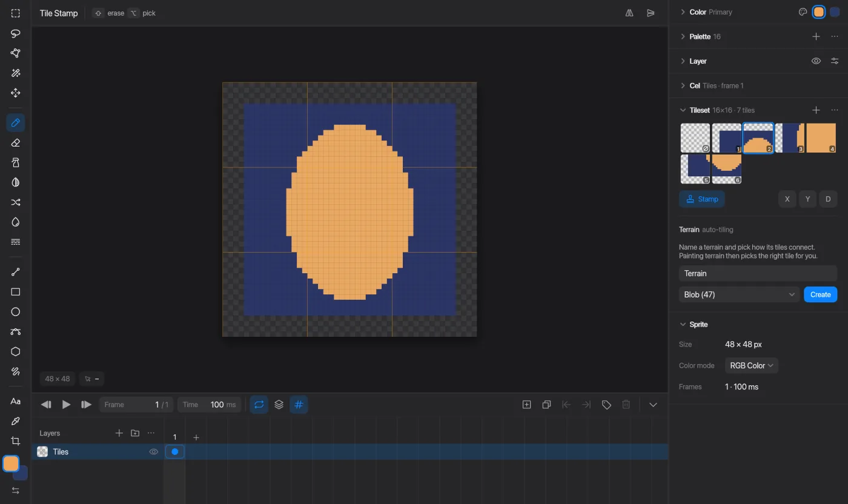
Task: Select tile 4 thumbnail in tileset
Action: pyautogui.click(x=821, y=138)
